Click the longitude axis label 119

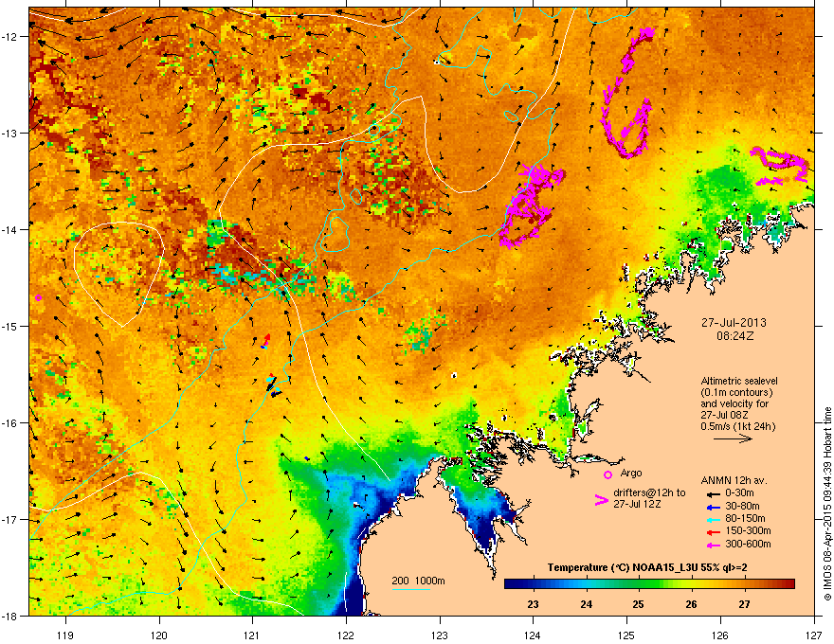[65, 635]
